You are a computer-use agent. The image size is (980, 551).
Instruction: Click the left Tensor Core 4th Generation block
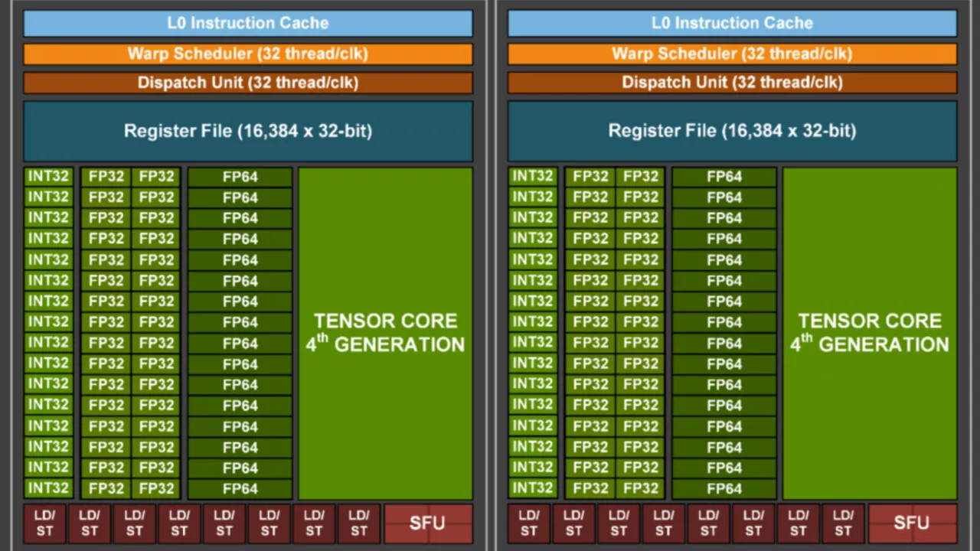(386, 334)
